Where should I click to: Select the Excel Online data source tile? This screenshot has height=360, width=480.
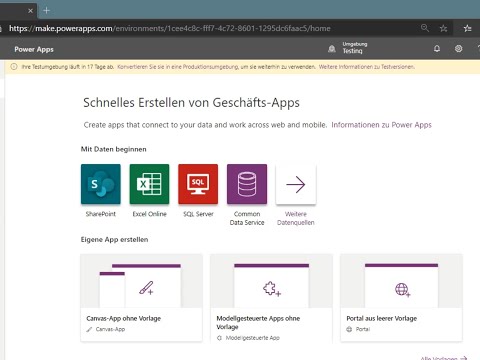point(149,184)
